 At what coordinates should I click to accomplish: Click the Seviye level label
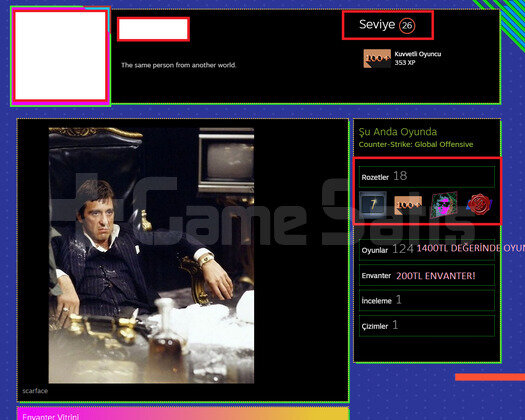pos(377,24)
